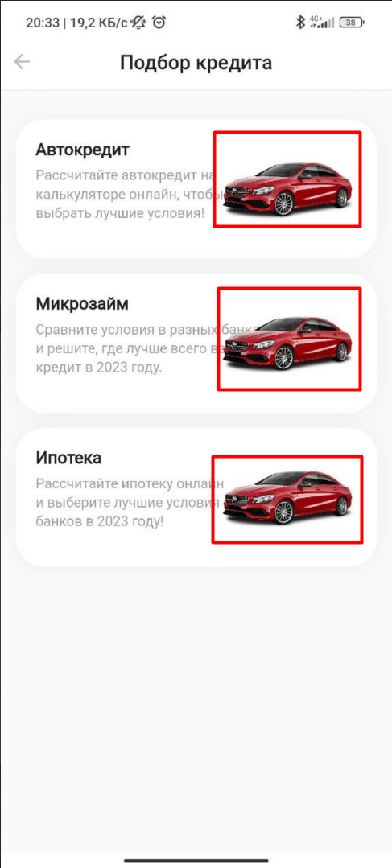Tap the car image in the Ипотека card
This screenshot has width=392, height=868.
click(287, 499)
